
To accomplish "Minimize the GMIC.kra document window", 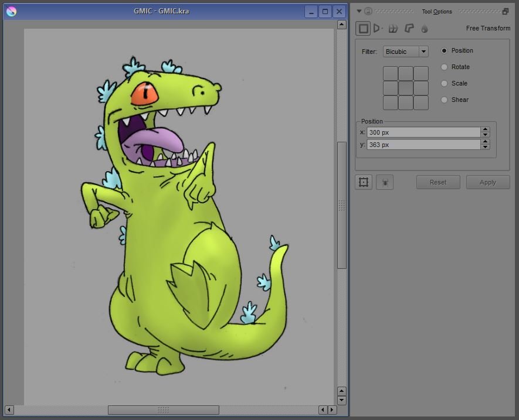I will click(311, 12).
